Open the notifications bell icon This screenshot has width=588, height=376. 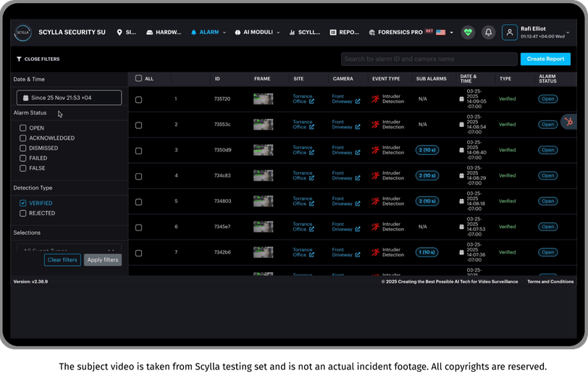coord(488,33)
